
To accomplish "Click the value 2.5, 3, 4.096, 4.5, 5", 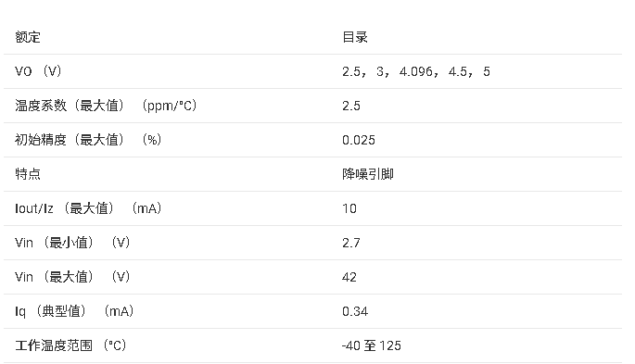I will 416,71.
